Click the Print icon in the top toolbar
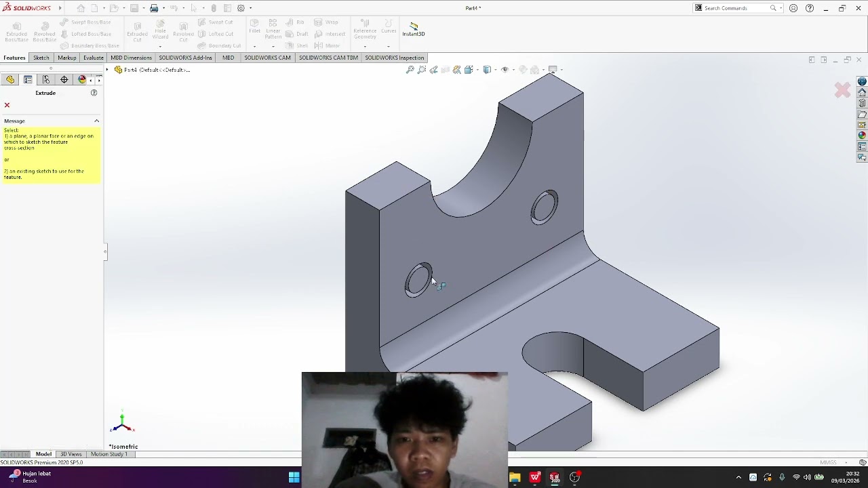The width and height of the screenshot is (868, 488). (x=154, y=8)
